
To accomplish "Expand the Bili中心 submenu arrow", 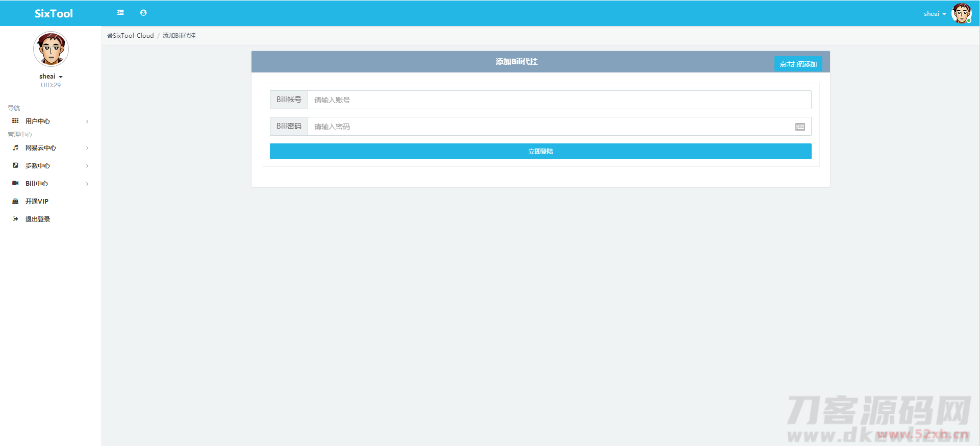I will point(87,184).
